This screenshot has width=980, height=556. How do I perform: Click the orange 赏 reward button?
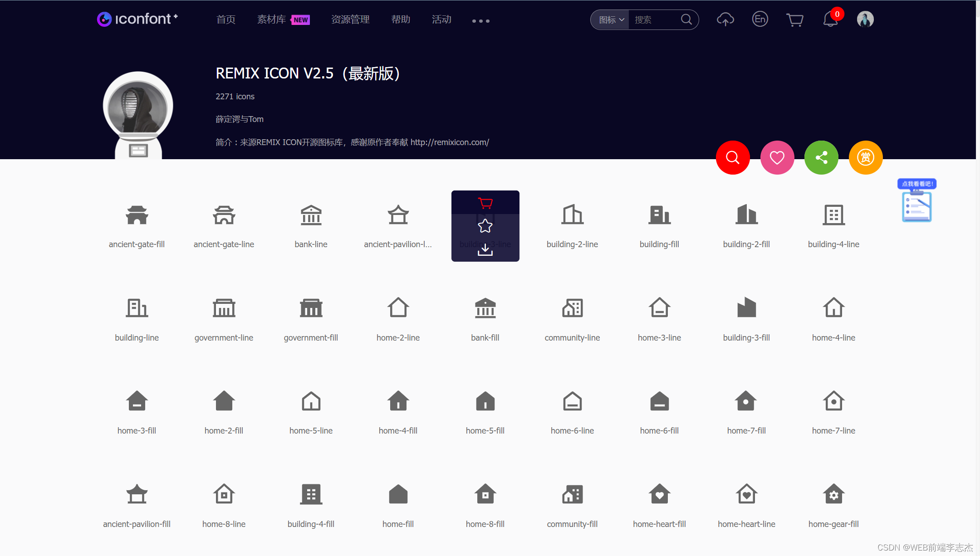point(866,157)
